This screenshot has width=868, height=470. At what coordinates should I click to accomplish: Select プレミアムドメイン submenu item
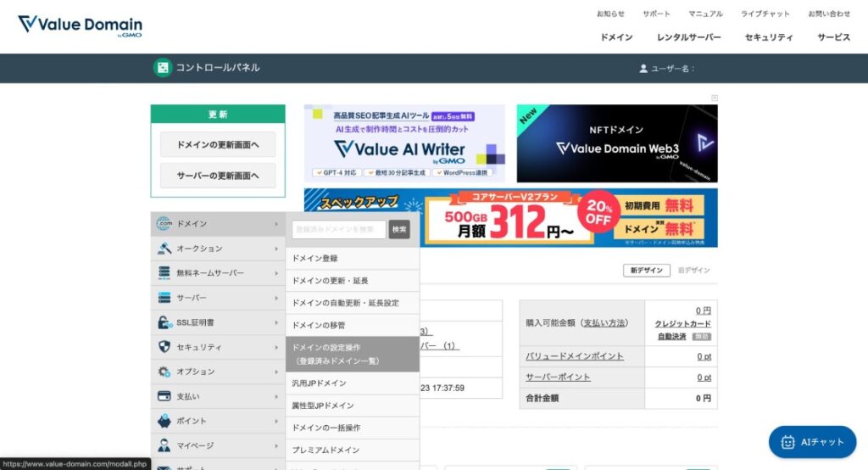pos(353,450)
